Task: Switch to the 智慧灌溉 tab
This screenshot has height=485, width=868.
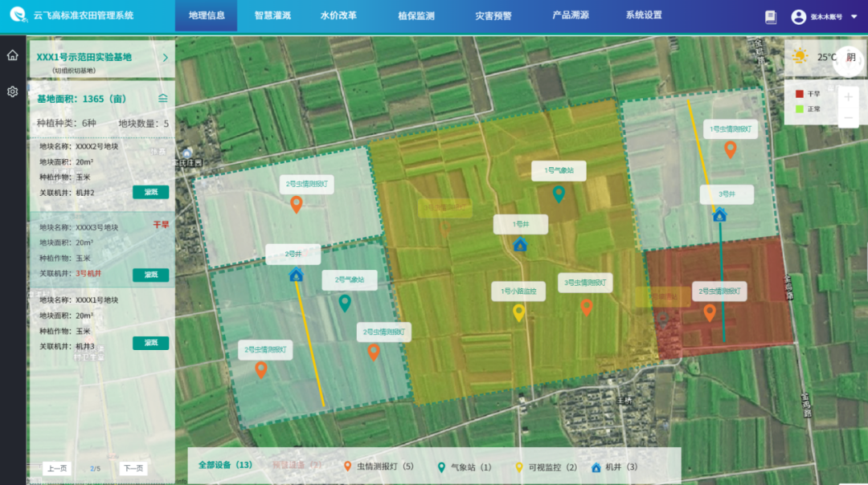Action: coord(272,15)
